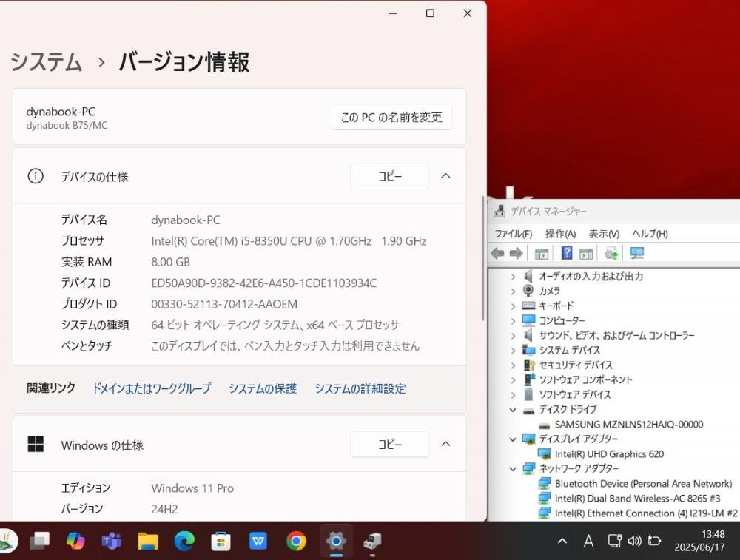Open the ドメインまたはワークグループ link
Screen dimensions: 740x560
[x=152, y=388]
